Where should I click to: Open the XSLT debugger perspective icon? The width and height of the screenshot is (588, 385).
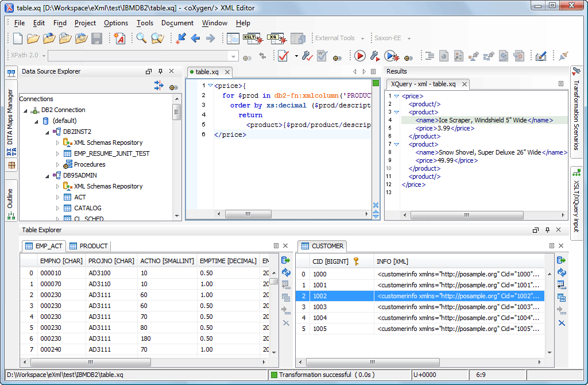[252, 38]
